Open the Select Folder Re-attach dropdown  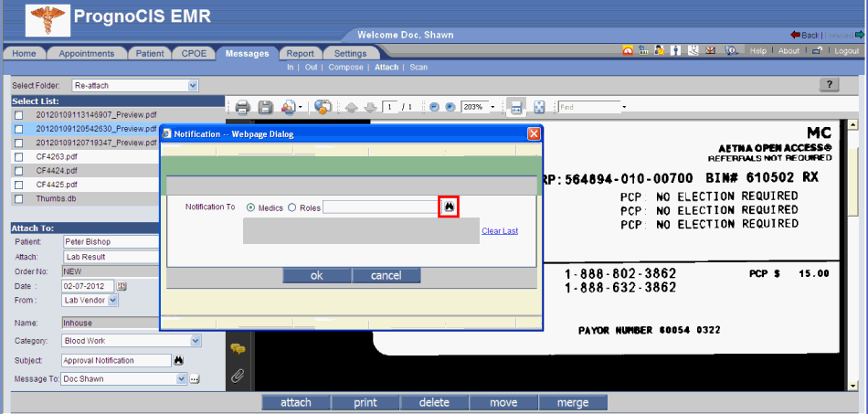pos(193,86)
